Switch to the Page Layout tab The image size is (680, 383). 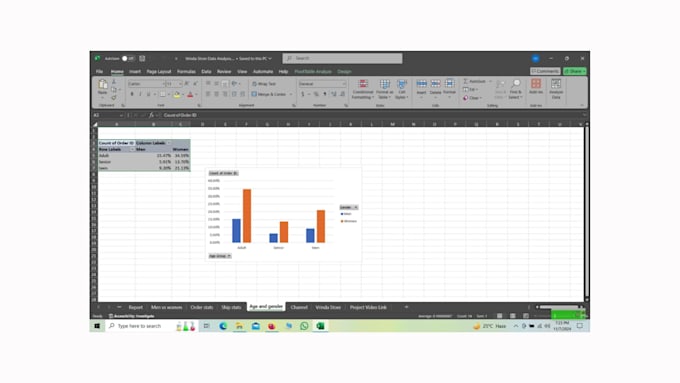(x=159, y=72)
